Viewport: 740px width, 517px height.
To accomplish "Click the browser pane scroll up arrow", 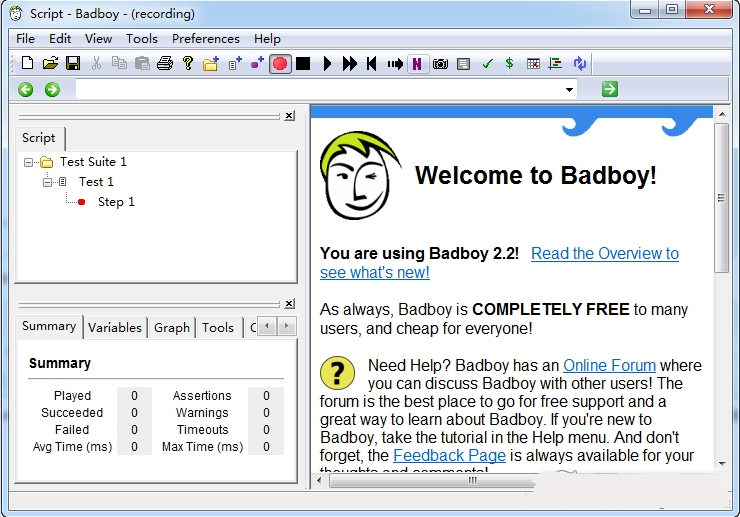I will pyautogui.click(x=722, y=114).
